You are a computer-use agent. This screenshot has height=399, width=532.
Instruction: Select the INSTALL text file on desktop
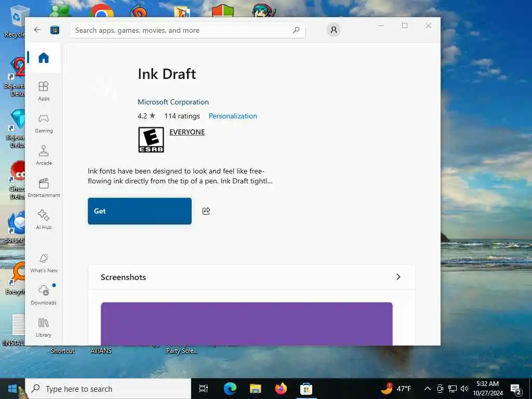tap(14, 329)
